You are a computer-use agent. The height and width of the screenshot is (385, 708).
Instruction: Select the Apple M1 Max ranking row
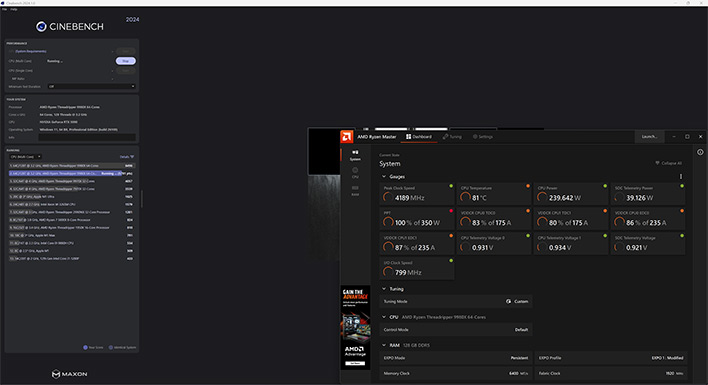coord(72,235)
